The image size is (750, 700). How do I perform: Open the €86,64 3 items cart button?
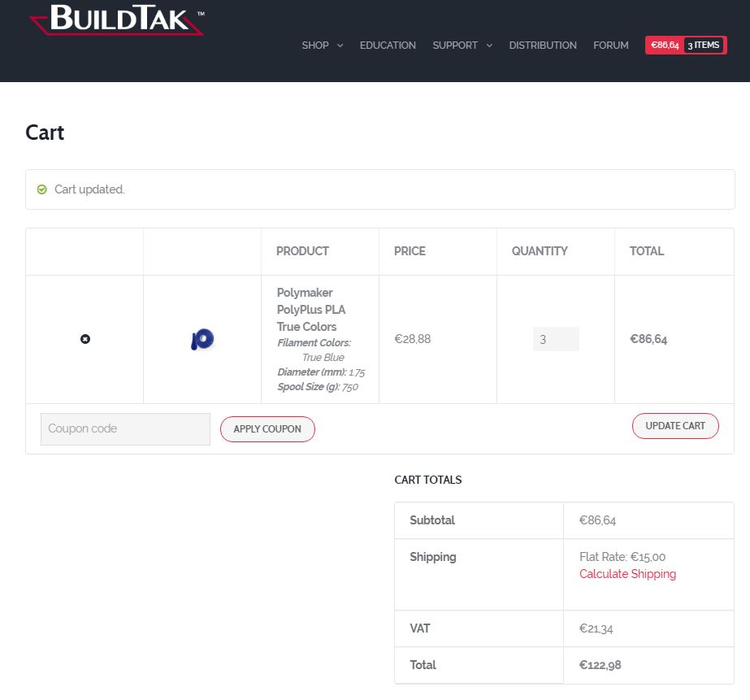click(686, 45)
